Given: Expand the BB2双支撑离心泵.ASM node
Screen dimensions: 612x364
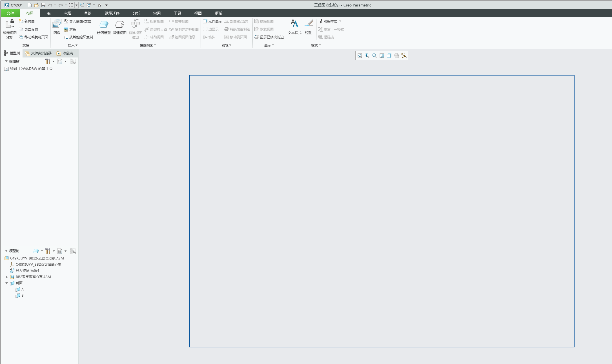Looking at the screenshot, I should pyautogui.click(x=7, y=277).
